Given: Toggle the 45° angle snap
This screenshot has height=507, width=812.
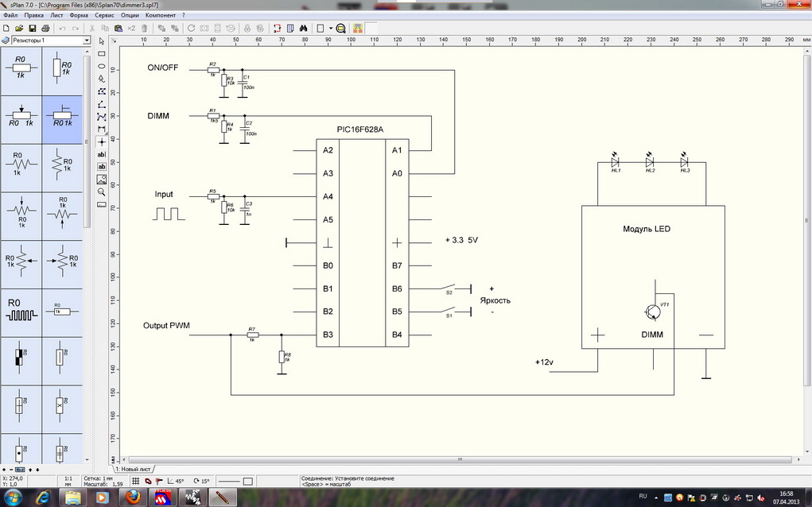Looking at the screenshot, I should pos(175,482).
